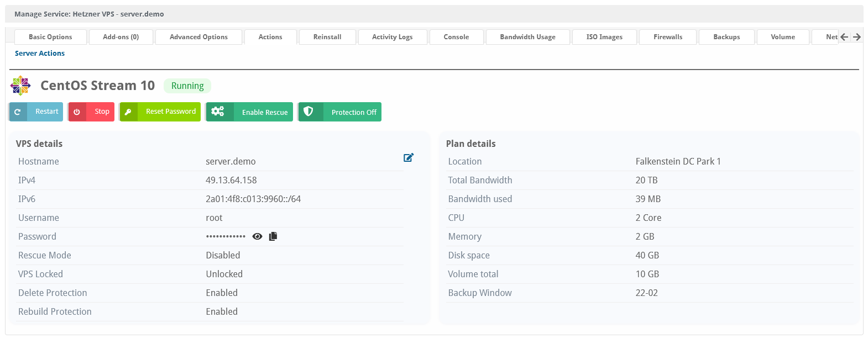This screenshot has width=868, height=349.
Task: Click the Rebuild Protection value Enabled
Action: (222, 311)
